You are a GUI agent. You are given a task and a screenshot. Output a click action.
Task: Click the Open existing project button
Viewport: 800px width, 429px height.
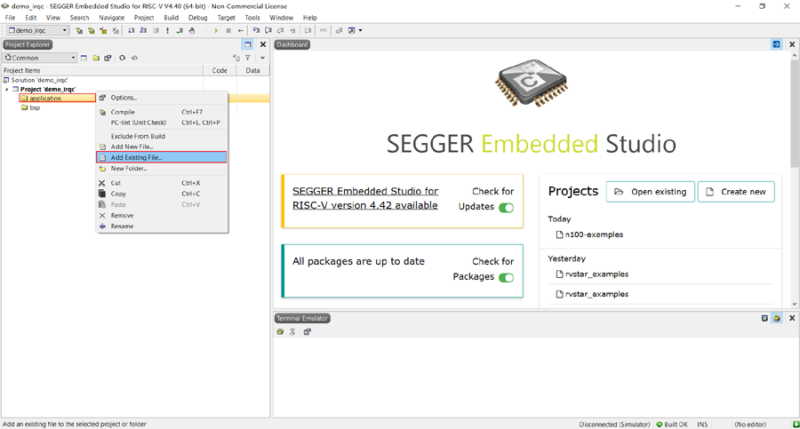click(x=649, y=191)
